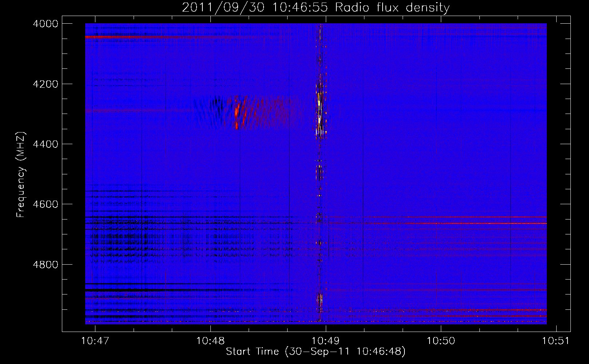Click the 10:48 time tick label
The image size is (589, 364).
click(x=210, y=341)
